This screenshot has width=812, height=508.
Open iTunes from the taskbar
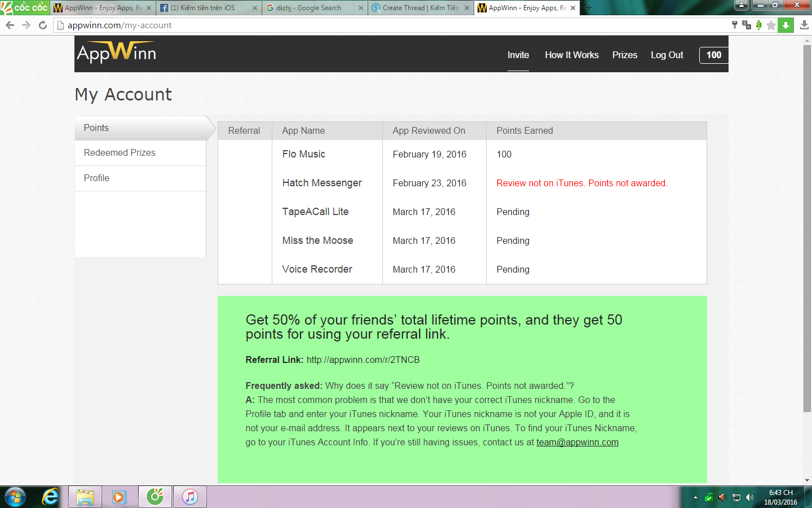point(190,497)
